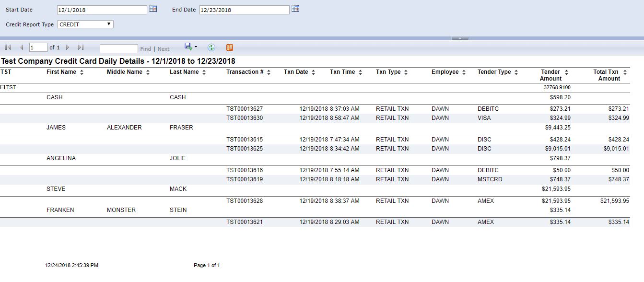The image size is (644, 282).
Task: Select transaction TST00013616
Action: point(245,170)
